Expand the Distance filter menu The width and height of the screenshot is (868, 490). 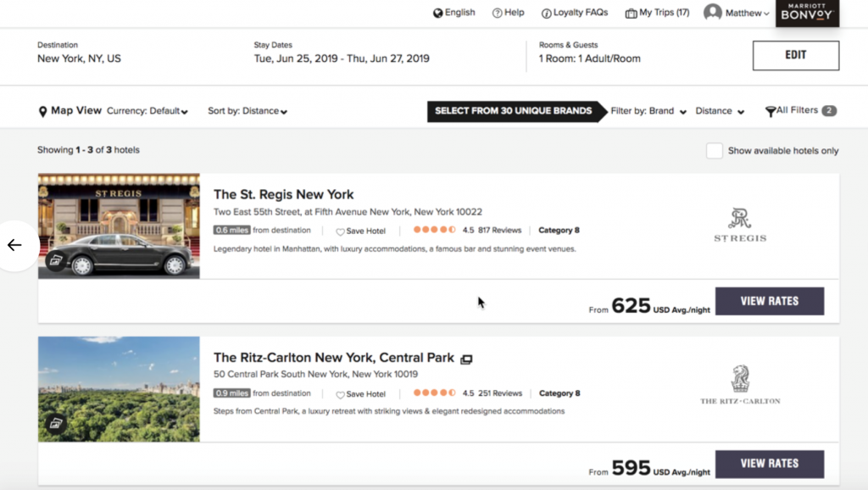coord(720,111)
